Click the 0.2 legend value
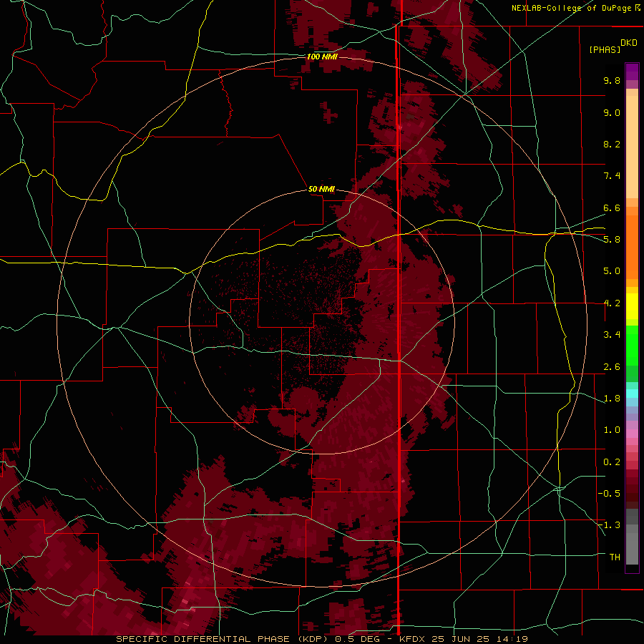 [x=612, y=462]
